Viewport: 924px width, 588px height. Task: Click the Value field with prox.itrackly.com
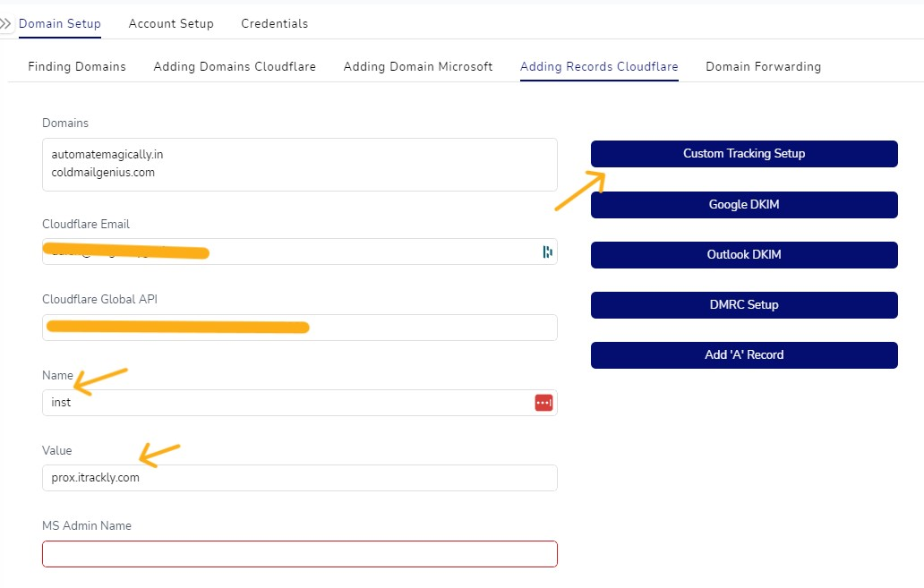click(299, 478)
